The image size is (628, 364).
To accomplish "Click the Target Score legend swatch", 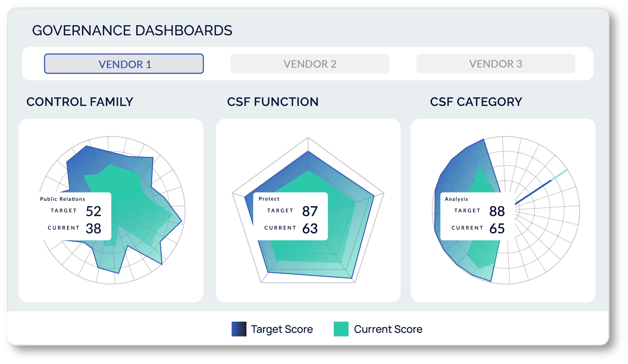I will click(239, 329).
